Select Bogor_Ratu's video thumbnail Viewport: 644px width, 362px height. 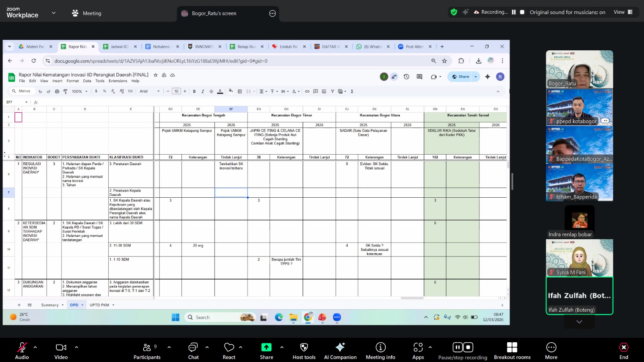coord(579,69)
